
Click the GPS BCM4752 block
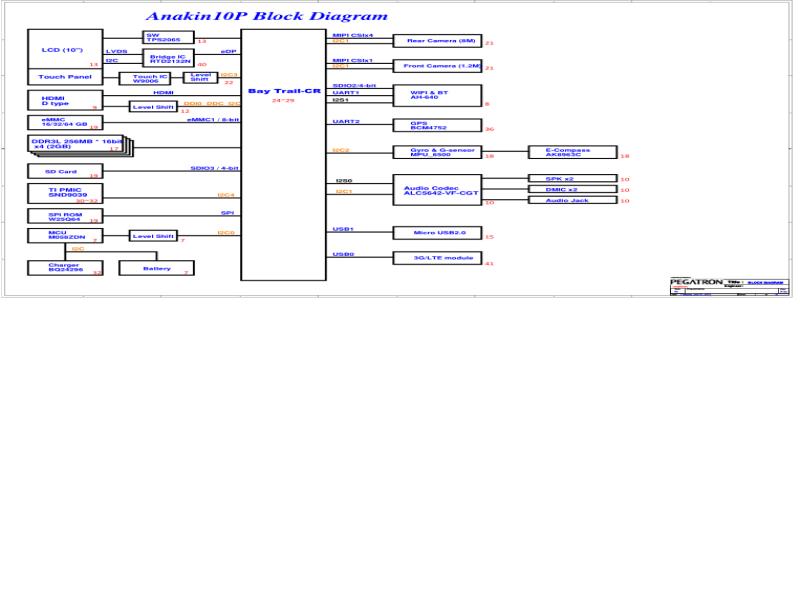437,125
